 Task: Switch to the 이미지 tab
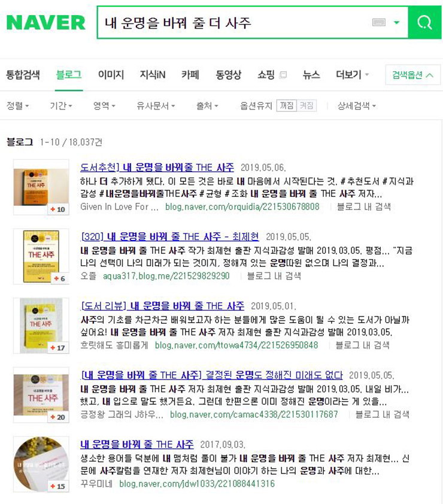111,75
